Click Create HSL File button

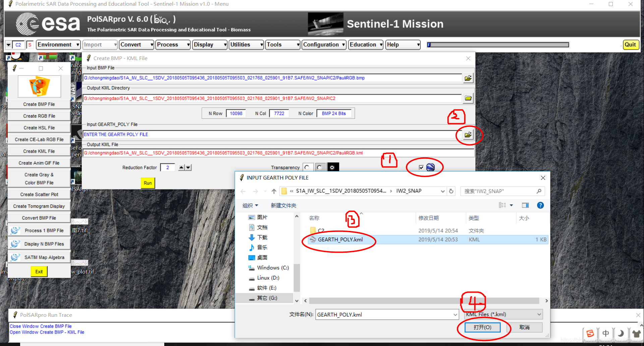click(39, 128)
